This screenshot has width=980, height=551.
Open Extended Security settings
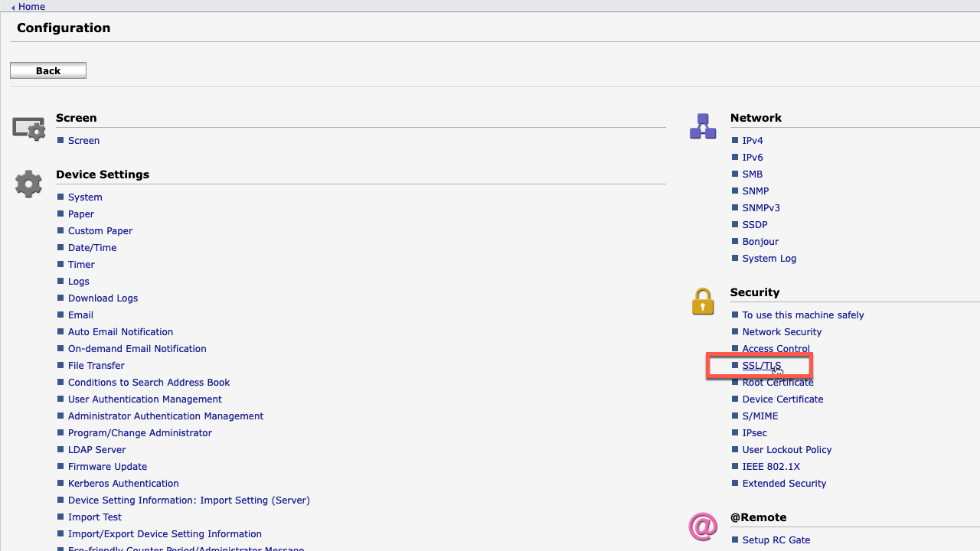coord(785,484)
